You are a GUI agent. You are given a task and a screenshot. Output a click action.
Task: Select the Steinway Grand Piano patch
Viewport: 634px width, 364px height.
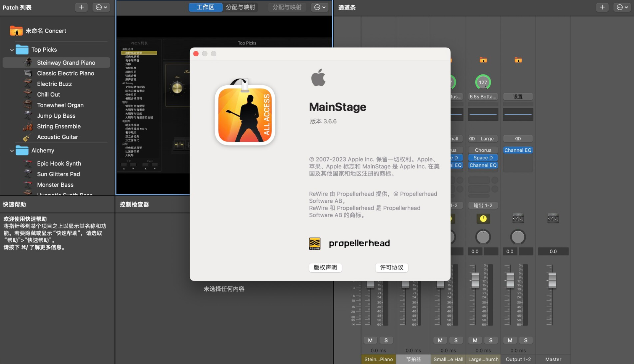[x=56, y=63]
